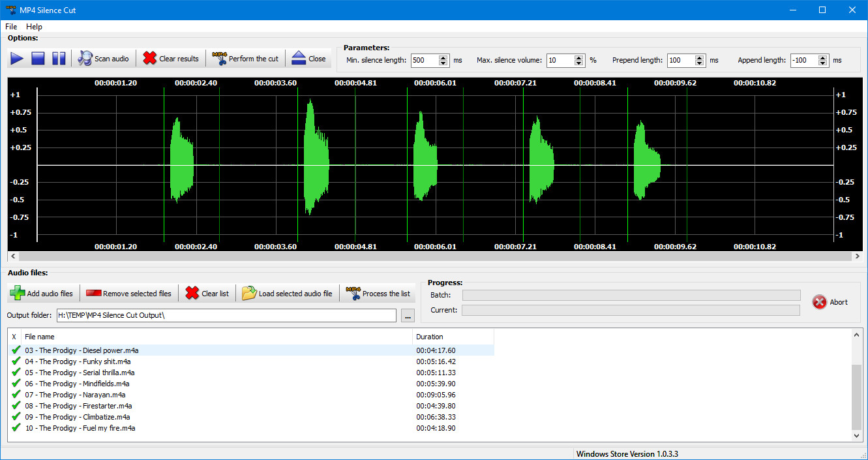Uncheck the Mindfields track
Viewport: 868px width, 460px height.
[x=16, y=384]
